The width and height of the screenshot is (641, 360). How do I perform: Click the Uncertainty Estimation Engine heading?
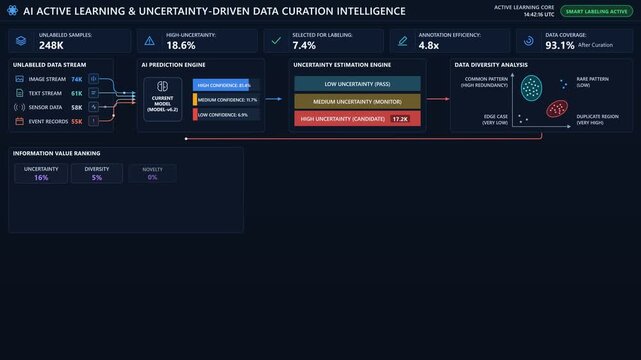[342, 65]
